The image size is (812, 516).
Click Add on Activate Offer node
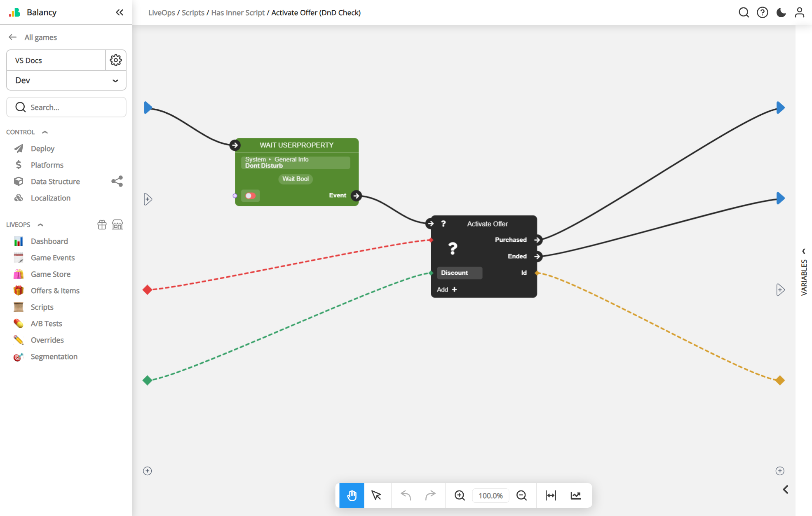click(x=447, y=290)
